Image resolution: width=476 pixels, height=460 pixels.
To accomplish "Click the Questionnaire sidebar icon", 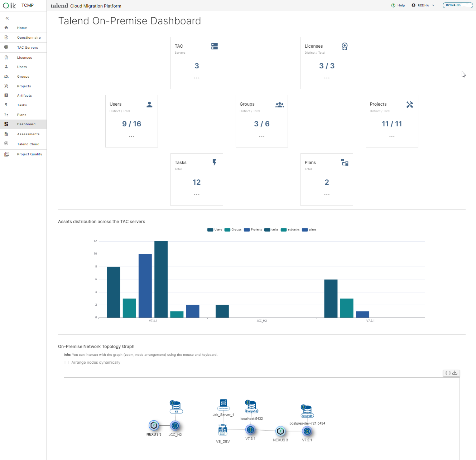I will coord(6,37).
